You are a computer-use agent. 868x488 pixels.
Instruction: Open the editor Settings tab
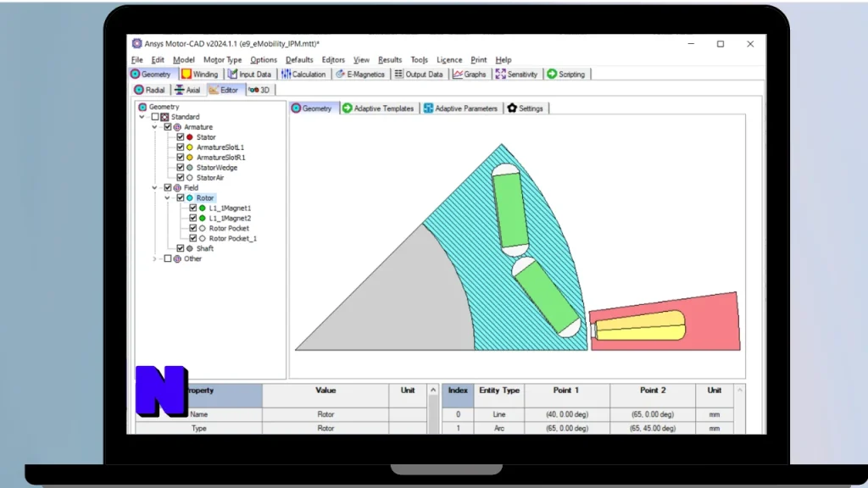526,108
